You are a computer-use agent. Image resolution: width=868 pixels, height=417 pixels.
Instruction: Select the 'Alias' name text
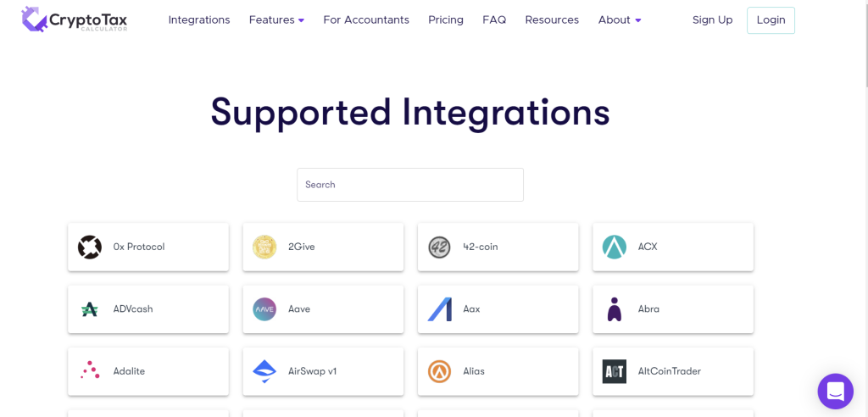click(x=474, y=371)
